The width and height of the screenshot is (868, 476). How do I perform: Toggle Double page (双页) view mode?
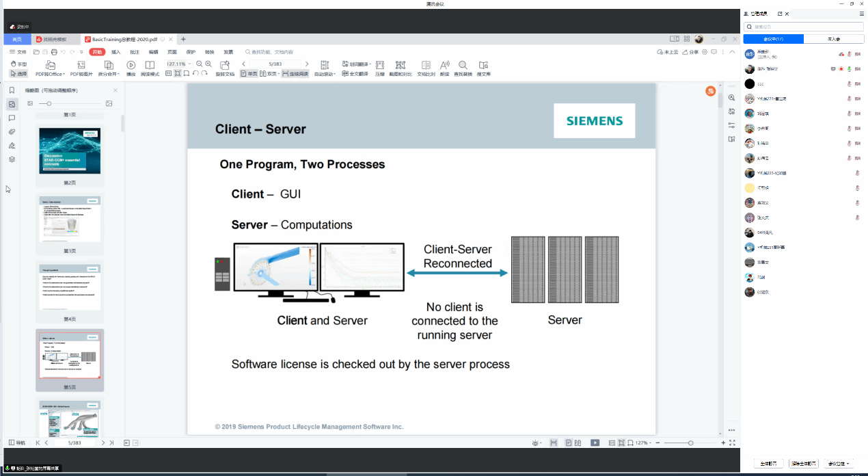click(x=269, y=74)
